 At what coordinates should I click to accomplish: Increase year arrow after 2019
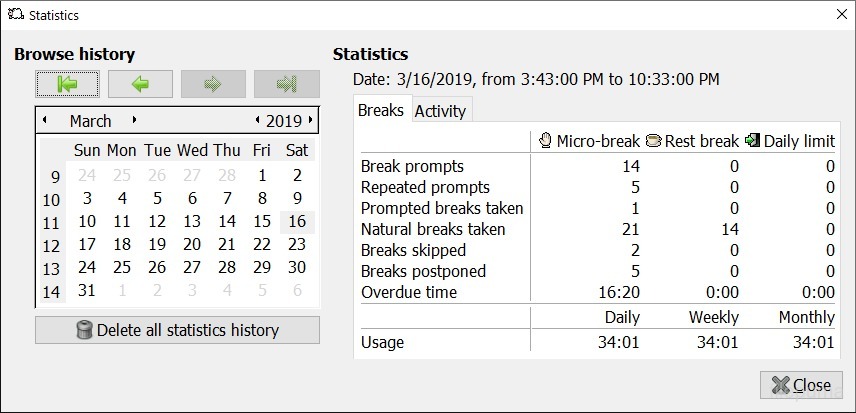[x=311, y=120]
